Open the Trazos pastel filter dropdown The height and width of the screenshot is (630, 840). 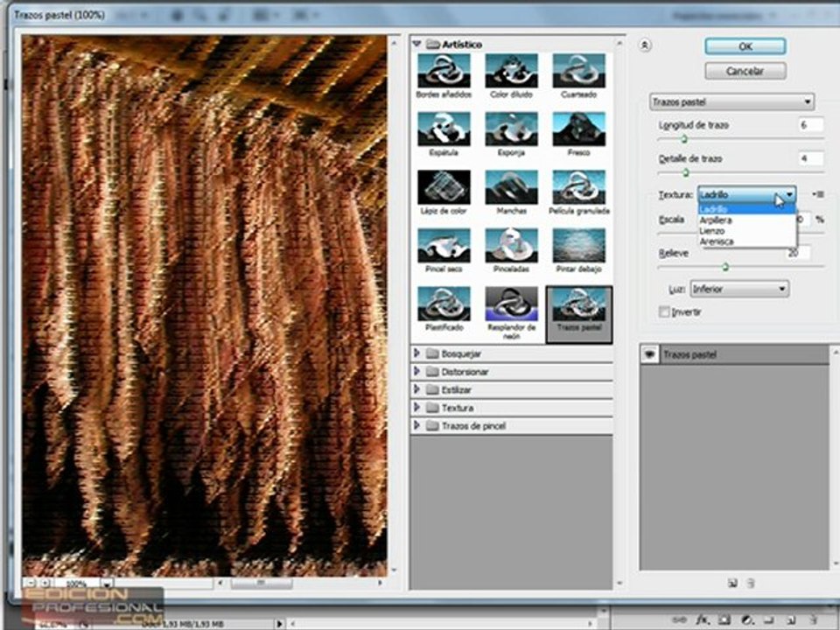click(731, 101)
